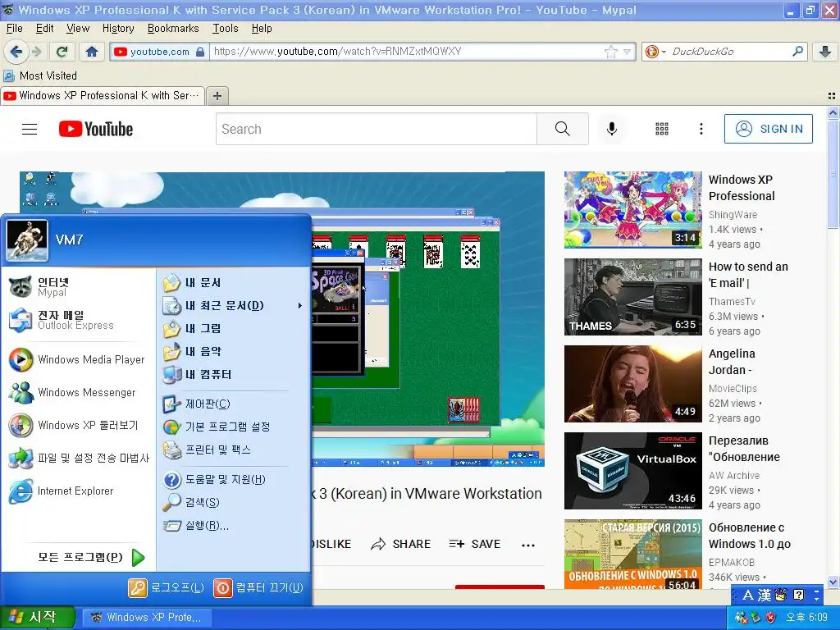
Task: Open the Tools menu
Action: tap(225, 29)
